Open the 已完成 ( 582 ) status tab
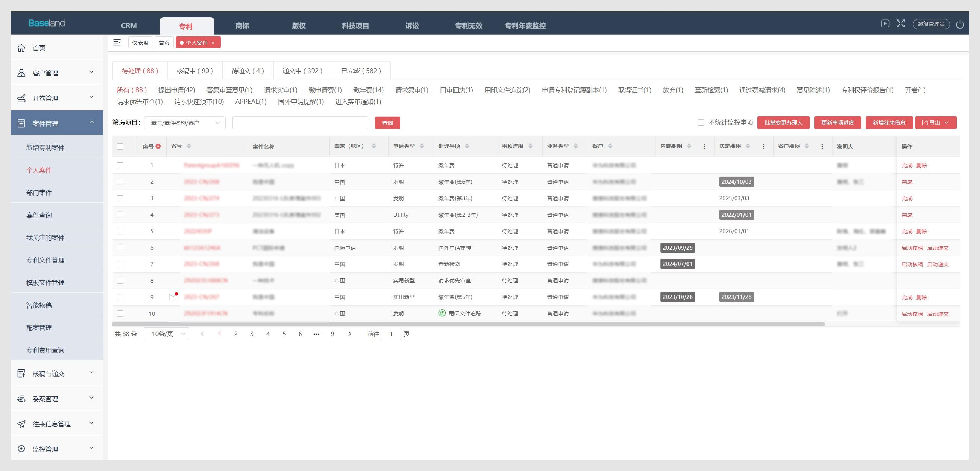This screenshot has height=471, width=980. tap(361, 71)
